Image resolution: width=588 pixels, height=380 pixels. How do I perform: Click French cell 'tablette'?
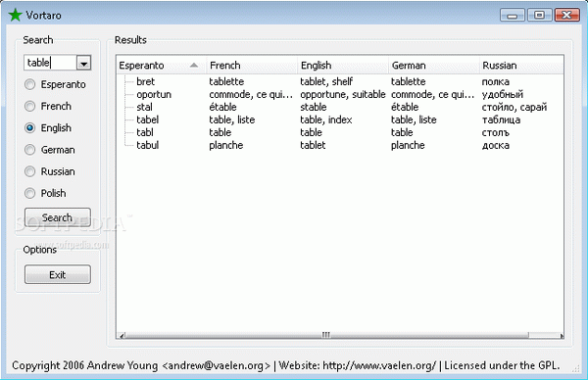(226, 81)
